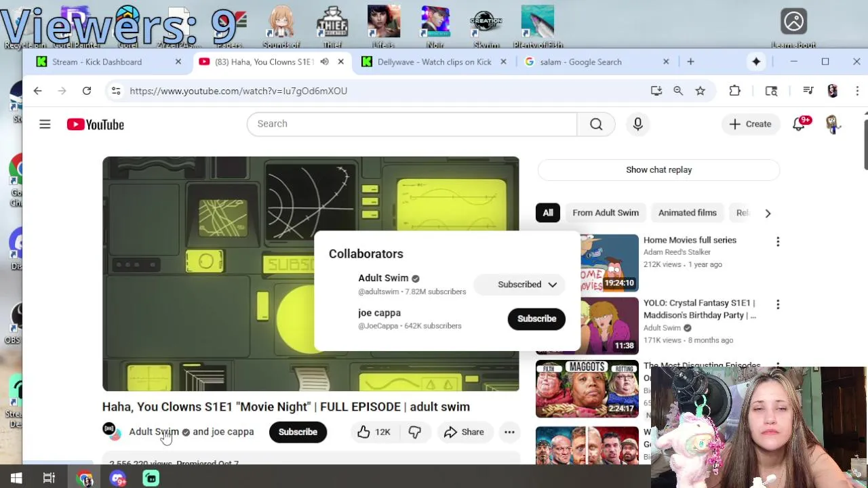Open YouTube notifications bell

[x=800, y=124]
